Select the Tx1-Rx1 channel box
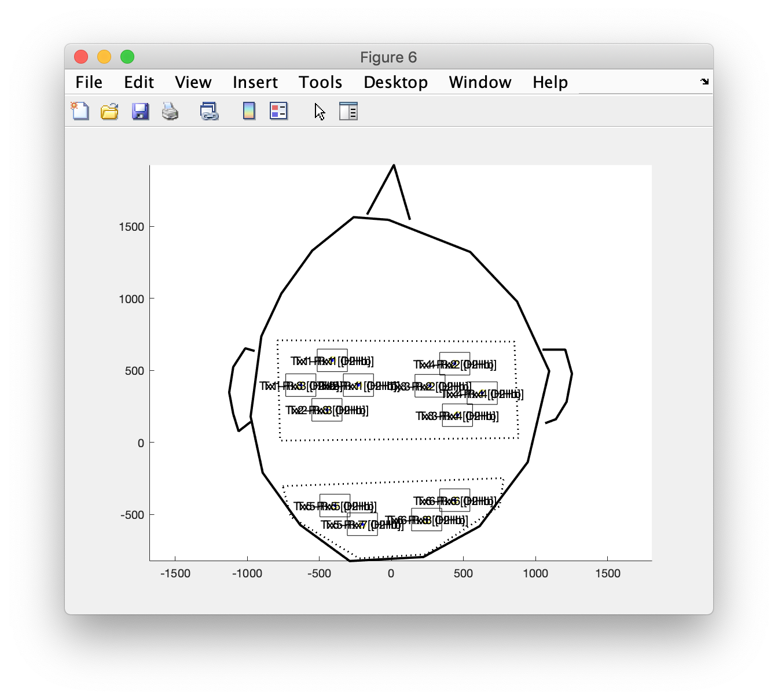The image size is (778, 700). click(x=332, y=360)
